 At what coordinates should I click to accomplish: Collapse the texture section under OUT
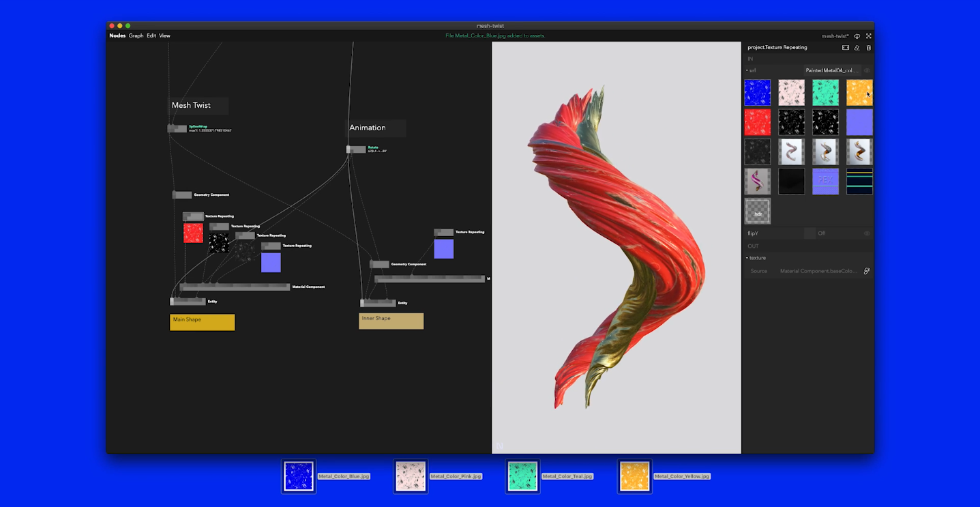click(747, 258)
